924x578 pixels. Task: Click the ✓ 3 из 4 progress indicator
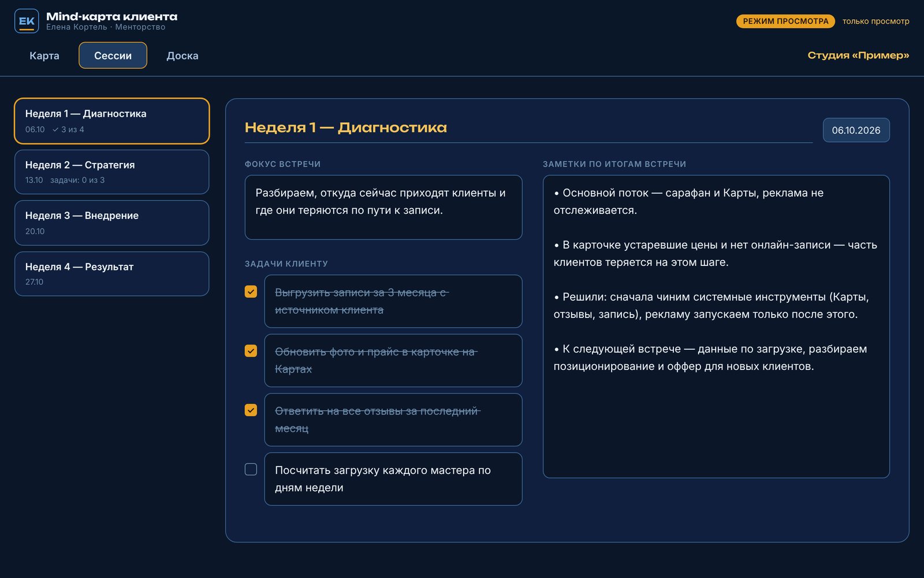click(x=68, y=129)
